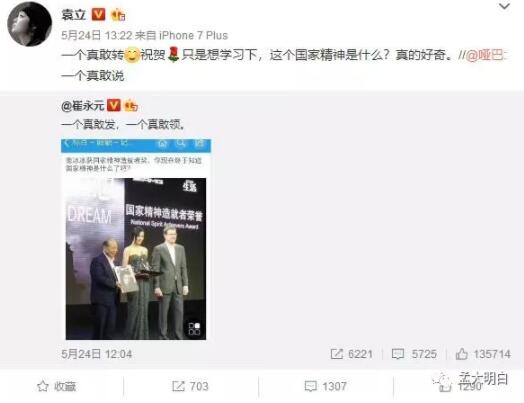Open the post options chevron dropdown
The width and height of the screenshot is (524, 403).
tap(504, 6)
